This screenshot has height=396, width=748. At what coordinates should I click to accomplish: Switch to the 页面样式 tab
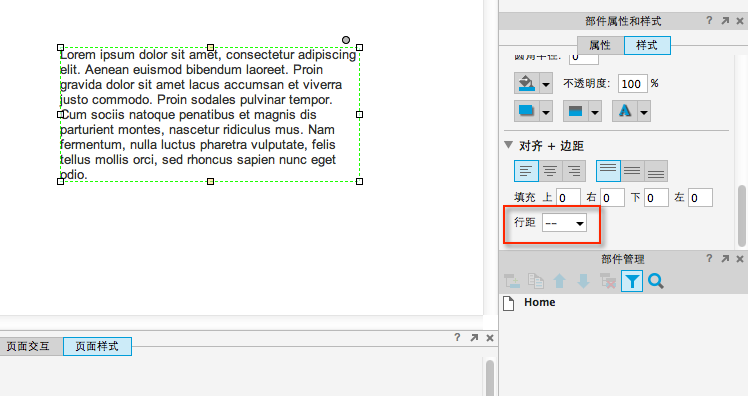click(97, 346)
